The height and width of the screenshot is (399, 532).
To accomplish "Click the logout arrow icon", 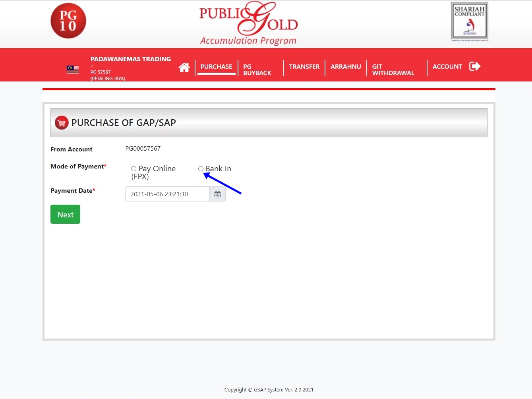I will 475,66.
